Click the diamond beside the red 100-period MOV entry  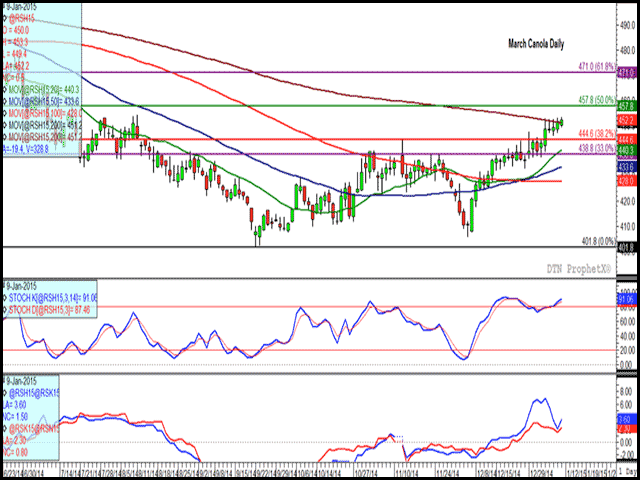(x=5, y=112)
